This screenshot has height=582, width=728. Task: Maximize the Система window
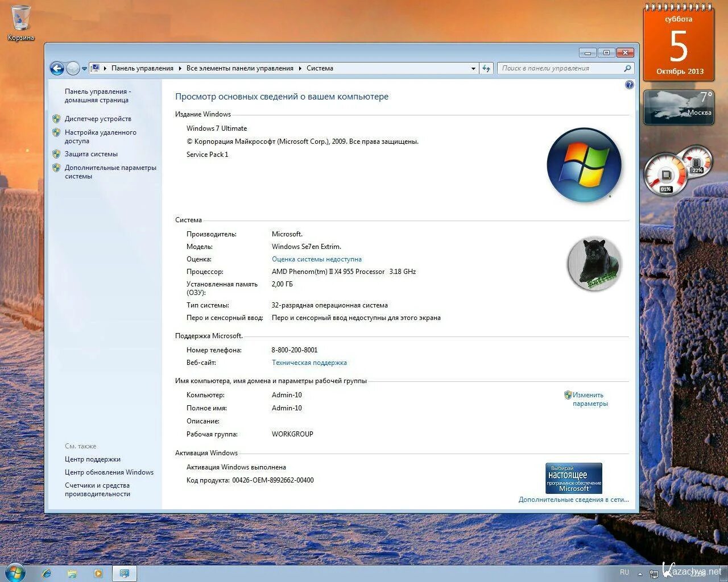[606, 53]
